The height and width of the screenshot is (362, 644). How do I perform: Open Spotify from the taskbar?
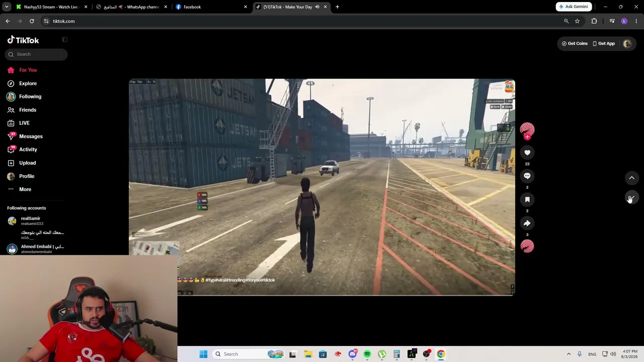(x=367, y=354)
